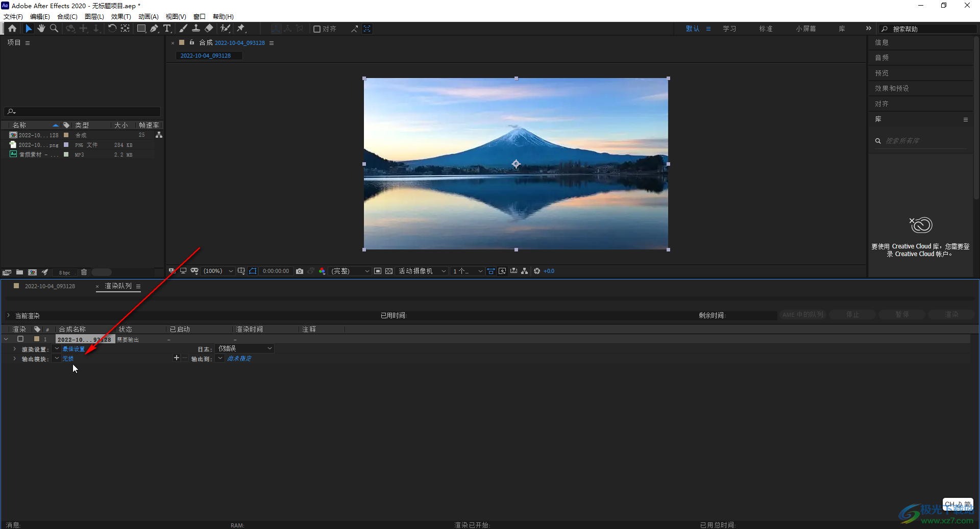980x529 pixels.
Task: Click the grid and guides options icon
Action: (x=241, y=271)
